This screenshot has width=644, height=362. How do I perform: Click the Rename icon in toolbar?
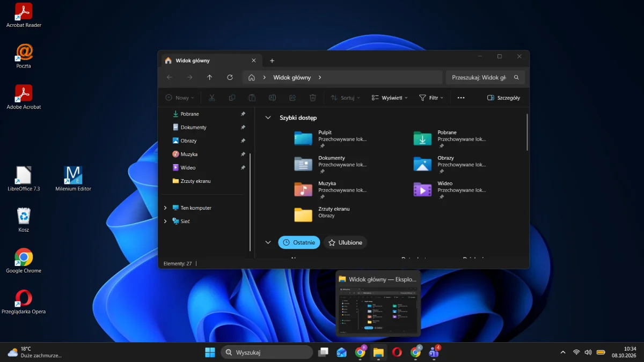[272, 98]
